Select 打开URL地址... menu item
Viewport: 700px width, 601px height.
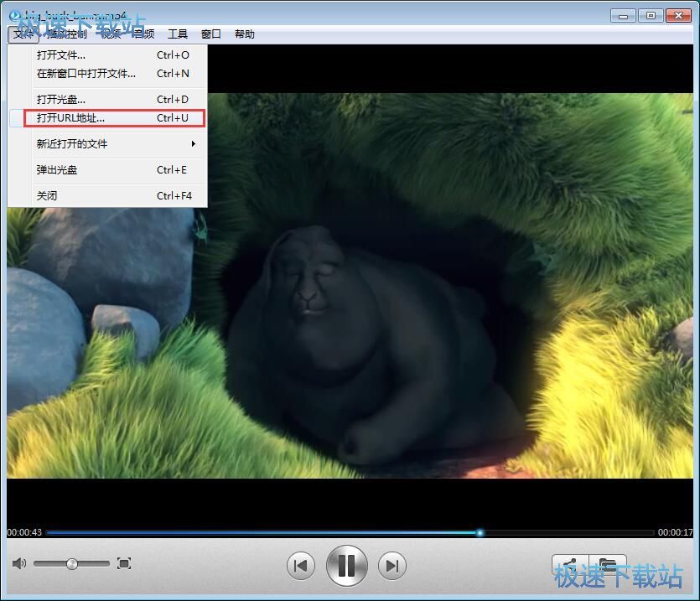pos(107,118)
